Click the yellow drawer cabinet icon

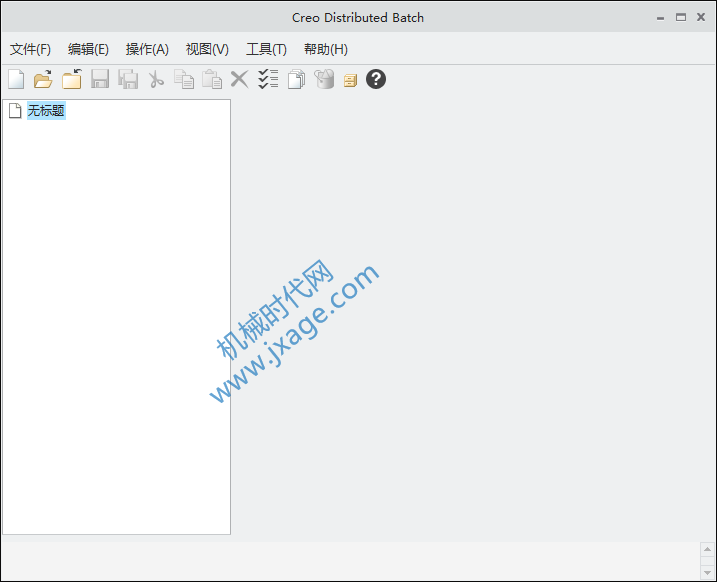(350, 81)
